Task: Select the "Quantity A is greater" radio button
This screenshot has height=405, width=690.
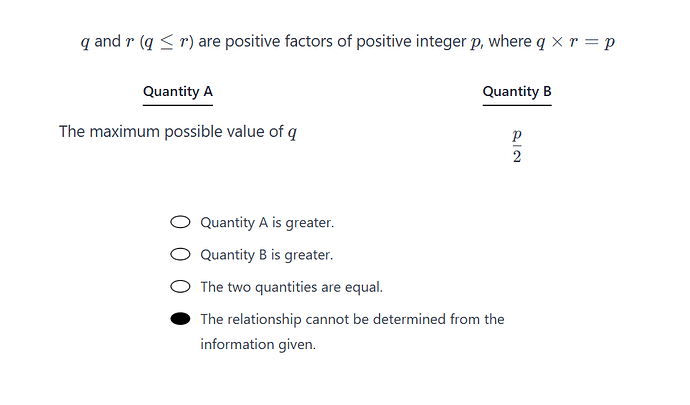Action: 180,222
